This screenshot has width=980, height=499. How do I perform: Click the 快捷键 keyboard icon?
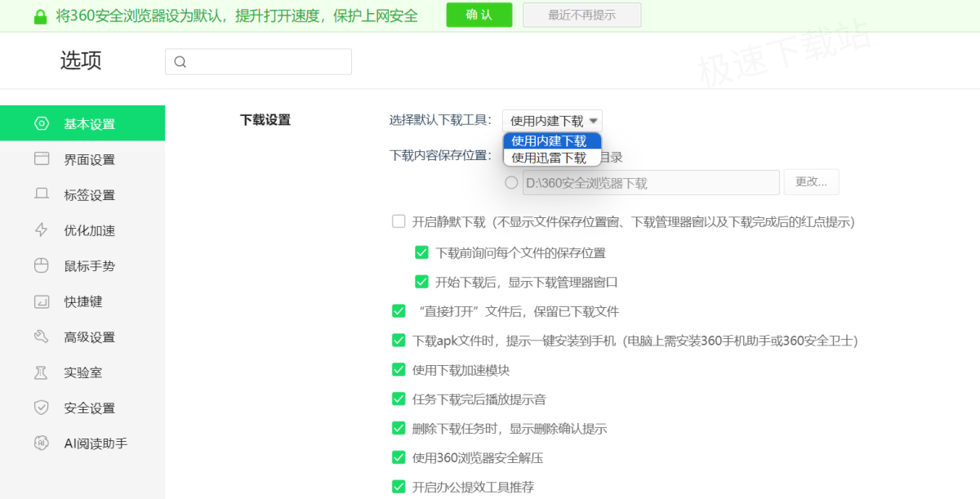(42, 301)
